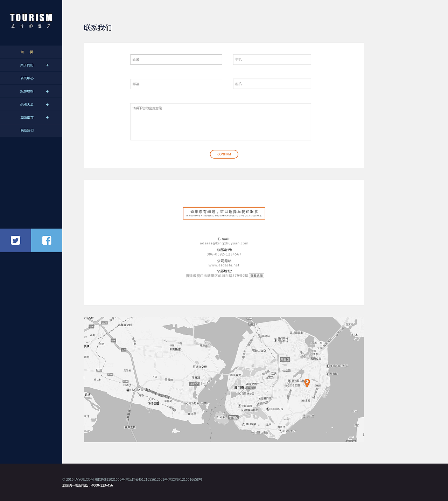
Task: Click the 总部电话 label text
Action: (x=224, y=250)
